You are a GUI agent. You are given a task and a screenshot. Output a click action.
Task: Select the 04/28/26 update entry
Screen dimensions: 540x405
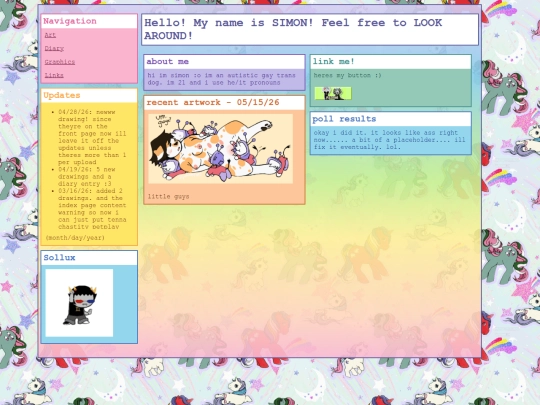[92, 137]
